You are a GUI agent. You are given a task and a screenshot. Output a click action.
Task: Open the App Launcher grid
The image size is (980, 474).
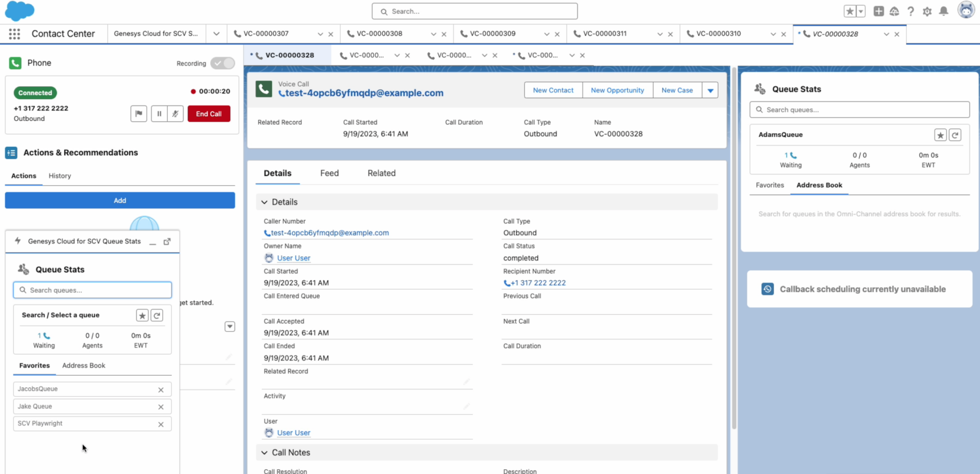14,34
